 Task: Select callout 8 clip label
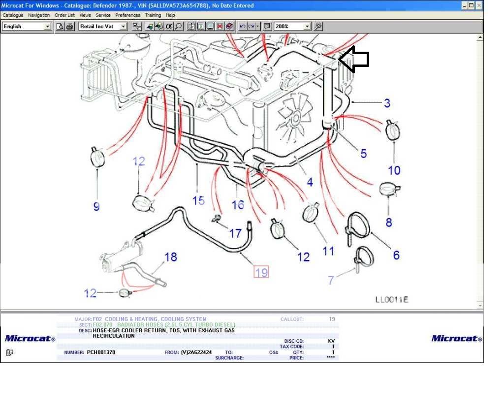point(389,222)
